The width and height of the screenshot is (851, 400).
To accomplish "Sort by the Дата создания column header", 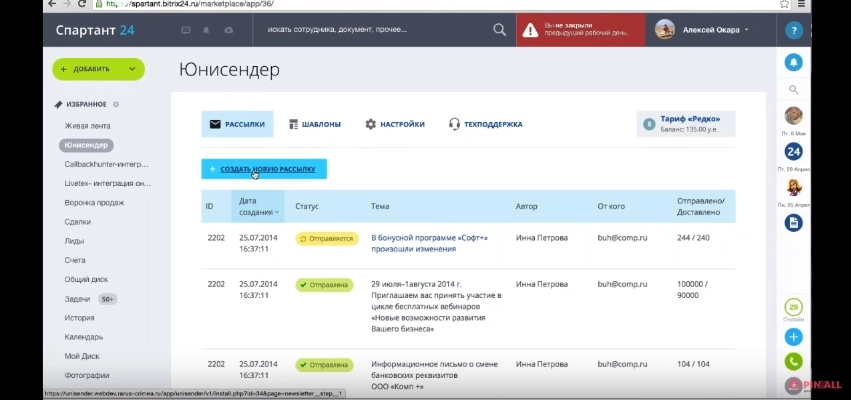I will [x=258, y=206].
